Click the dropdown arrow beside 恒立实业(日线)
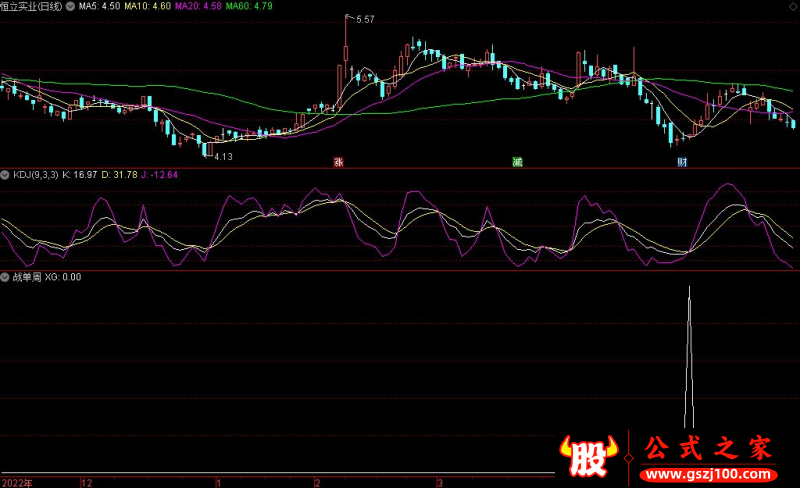 coord(69,6)
